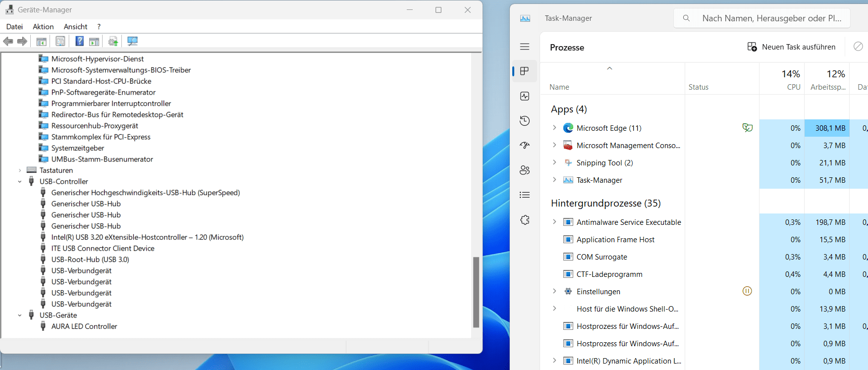Open the users icon in Task-Manager sidebar

tap(525, 170)
